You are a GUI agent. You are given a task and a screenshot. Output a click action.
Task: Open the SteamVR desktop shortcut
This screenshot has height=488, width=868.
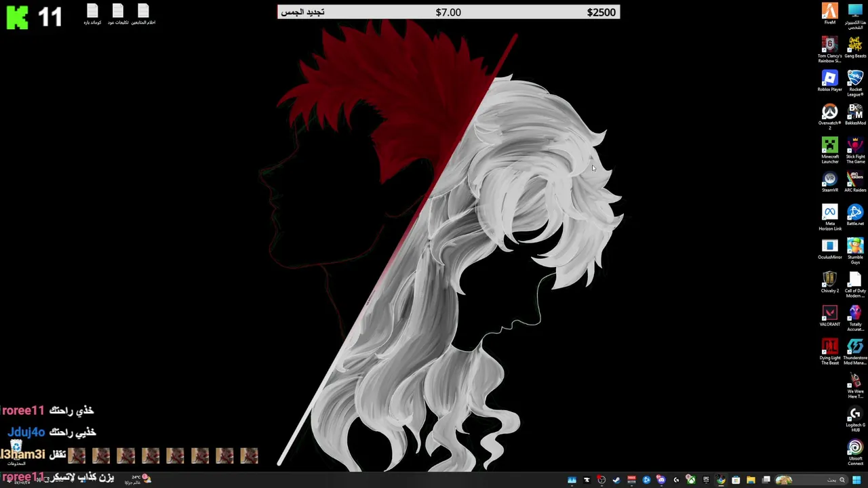click(x=829, y=182)
